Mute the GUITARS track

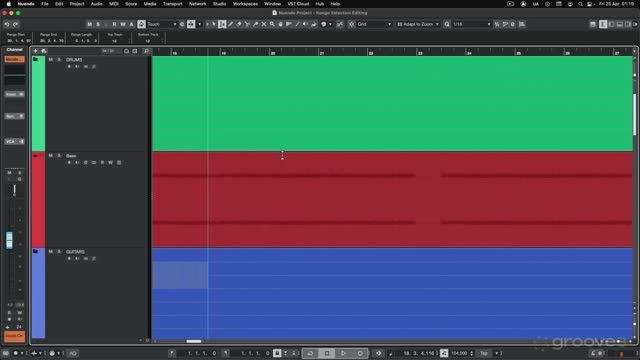[x=51, y=252]
